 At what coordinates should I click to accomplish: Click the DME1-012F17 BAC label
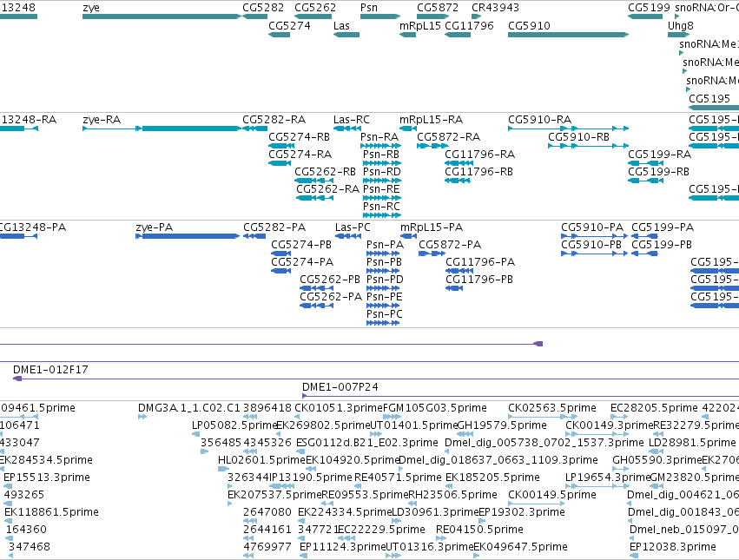[x=50, y=370]
